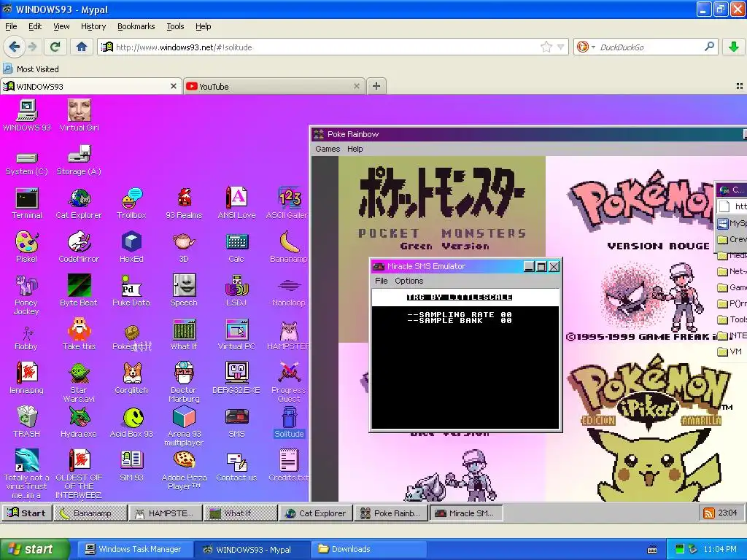Open Help menu in Poke Rainbow
This screenshot has height=560, width=747.
point(355,149)
